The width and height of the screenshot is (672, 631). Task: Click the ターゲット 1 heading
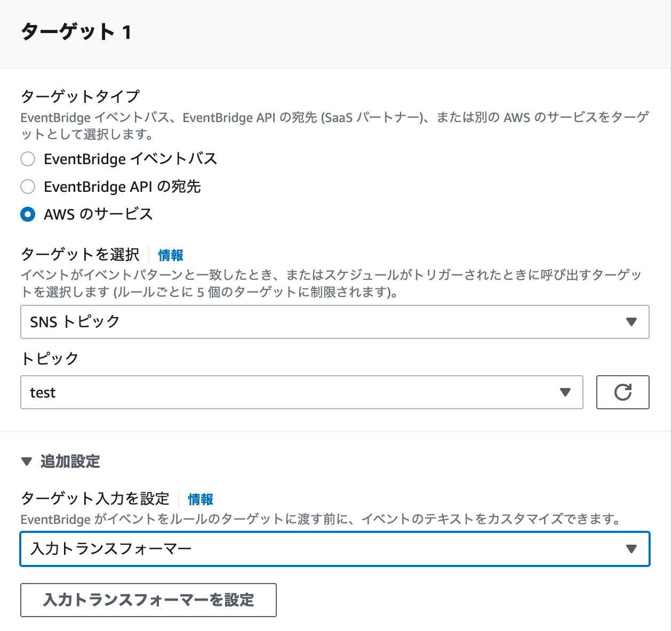tap(76, 32)
